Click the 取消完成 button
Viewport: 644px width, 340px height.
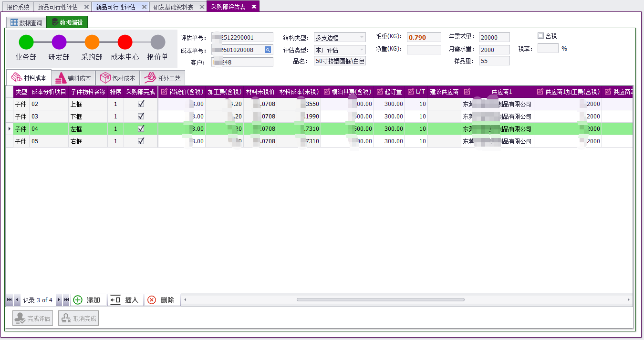(78, 319)
